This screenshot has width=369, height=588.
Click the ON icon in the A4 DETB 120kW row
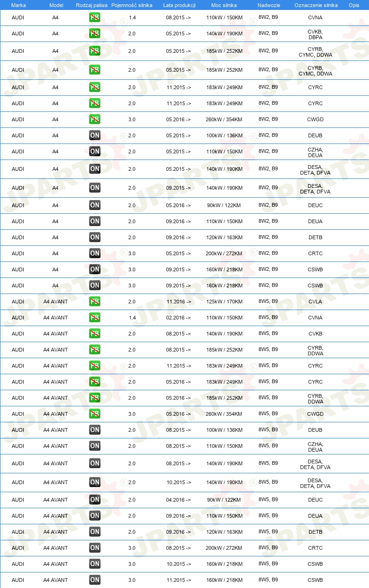95,237
